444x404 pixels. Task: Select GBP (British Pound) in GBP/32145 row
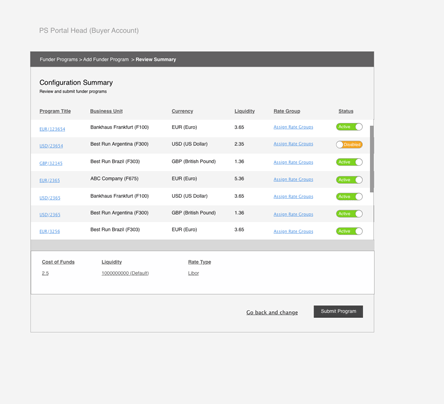tap(194, 161)
